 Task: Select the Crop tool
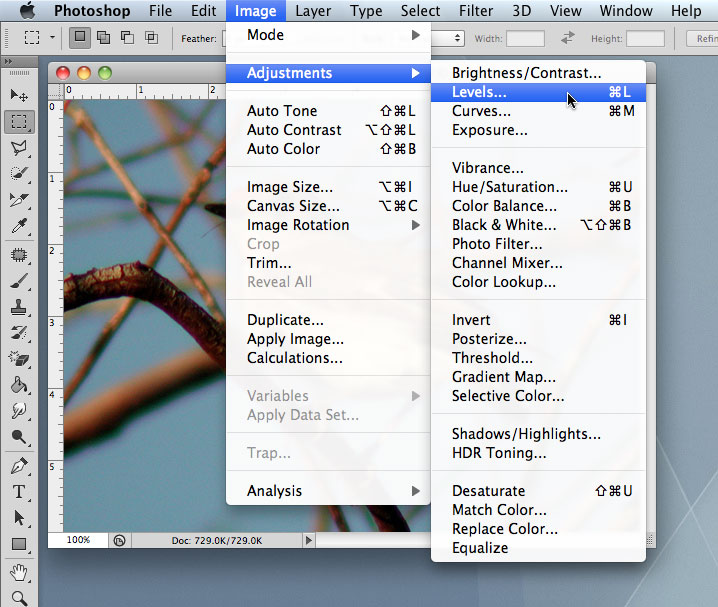(x=19, y=200)
